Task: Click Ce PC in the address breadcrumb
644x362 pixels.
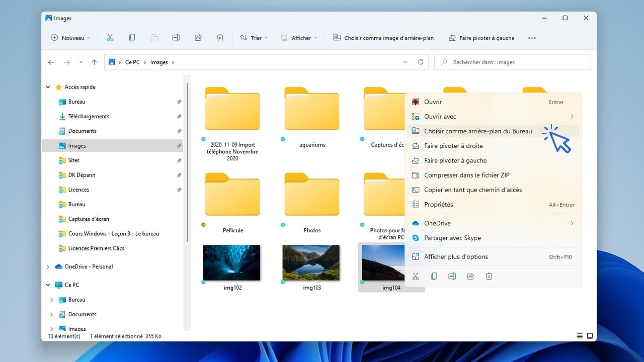Action: (x=132, y=62)
